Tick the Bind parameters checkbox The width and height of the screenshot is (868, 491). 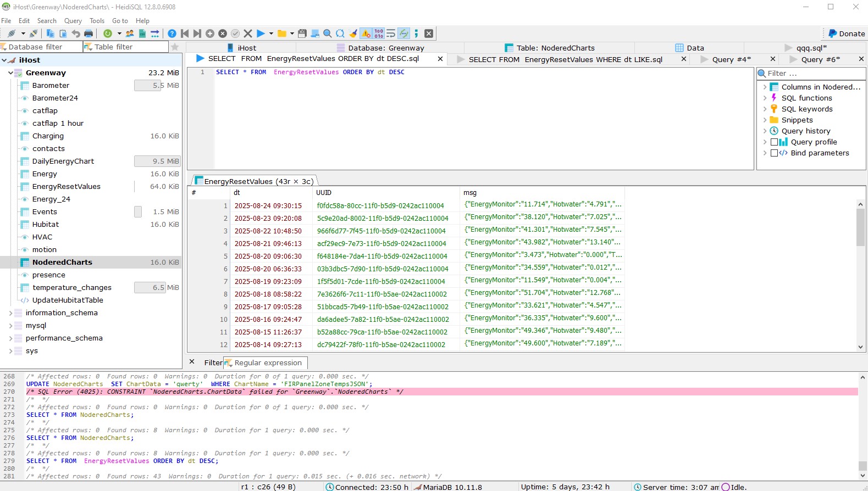774,153
